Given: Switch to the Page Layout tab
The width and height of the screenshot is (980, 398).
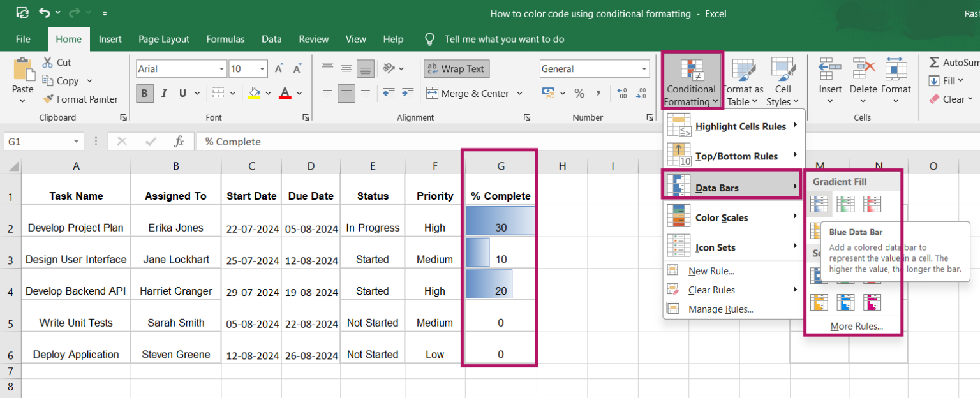Looking at the screenshot, I should (x=164, y=39).
